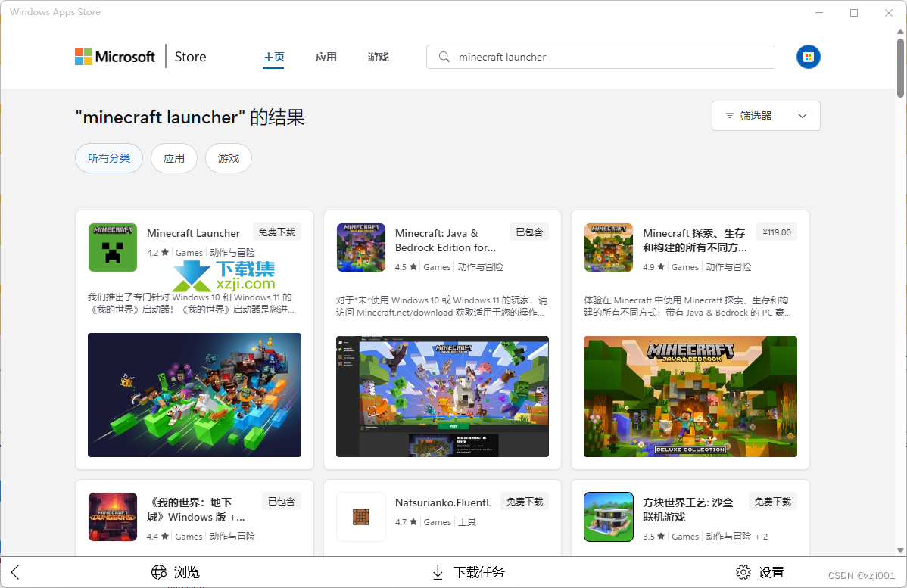Viewport: 907px width, 588px height.
Task: Open Minecraft Dungeons app icon
Action: [113, 517]
